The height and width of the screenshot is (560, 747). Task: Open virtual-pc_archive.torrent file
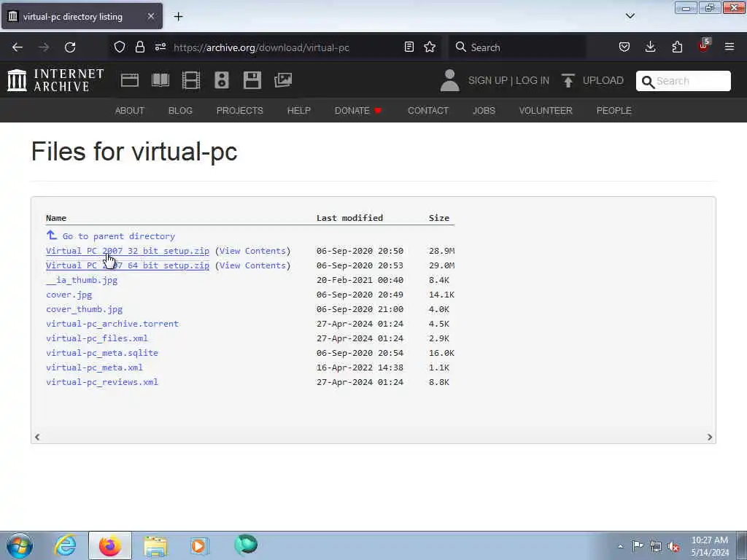click(112, 324)
